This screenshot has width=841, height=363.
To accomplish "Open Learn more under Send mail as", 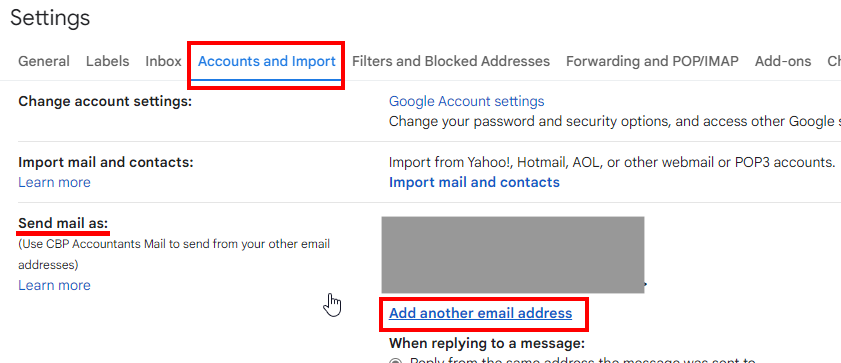I will click(x=54, y=285).
